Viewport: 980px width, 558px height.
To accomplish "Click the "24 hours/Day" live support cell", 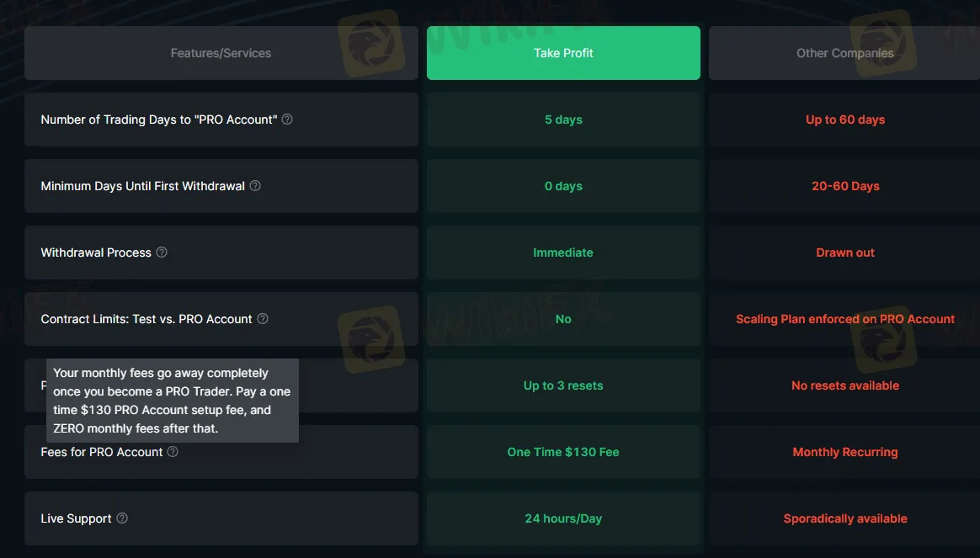I will [563, 518].
